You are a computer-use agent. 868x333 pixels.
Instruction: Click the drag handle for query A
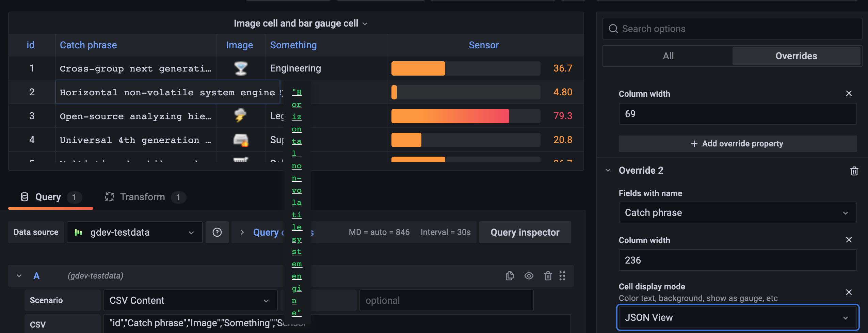562,276
